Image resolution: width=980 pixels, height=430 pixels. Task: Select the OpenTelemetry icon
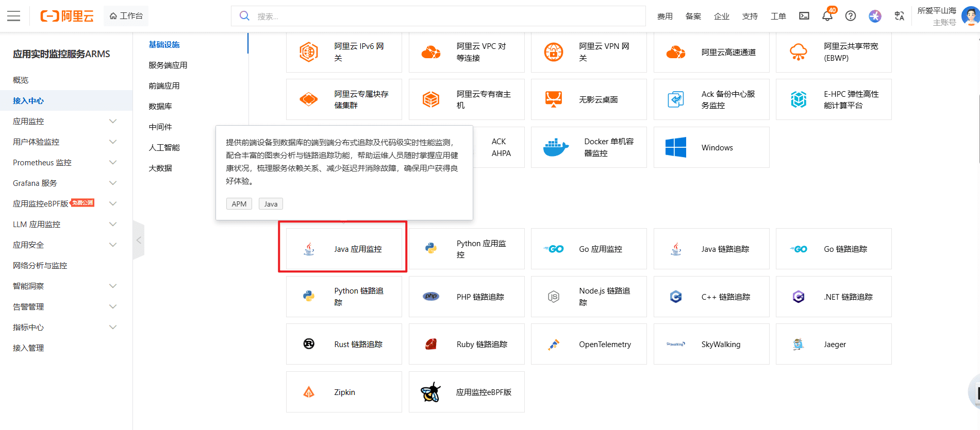(x=554, y=344)
